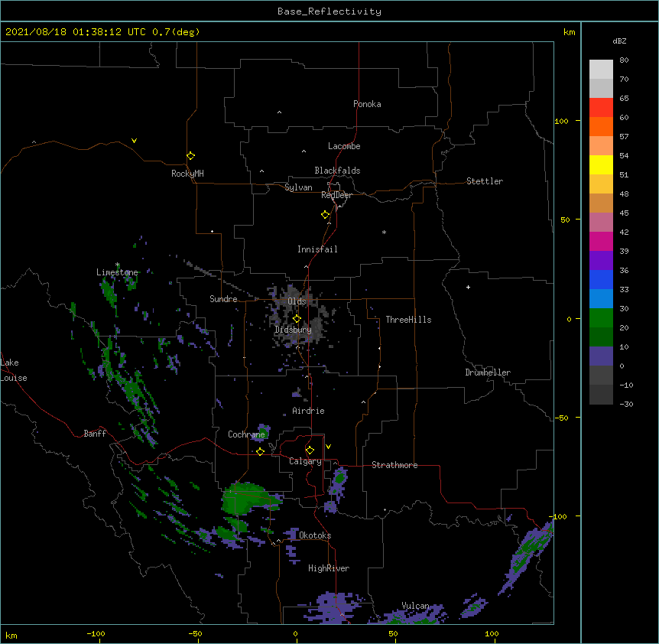The image size is (659, 644).
Task: Click the white asterisk marker east of Innisfail
Action: (384, 232)
